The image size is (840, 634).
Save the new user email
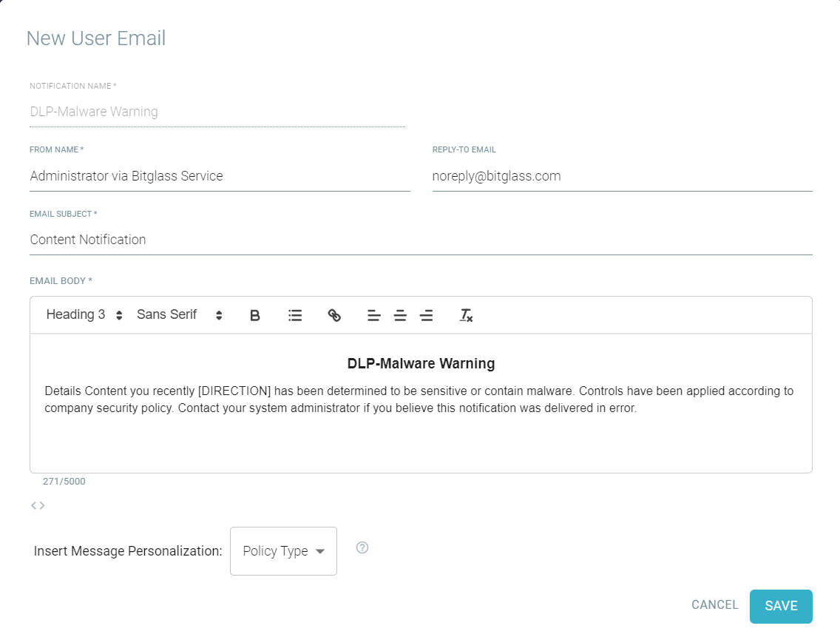(781, 605)
